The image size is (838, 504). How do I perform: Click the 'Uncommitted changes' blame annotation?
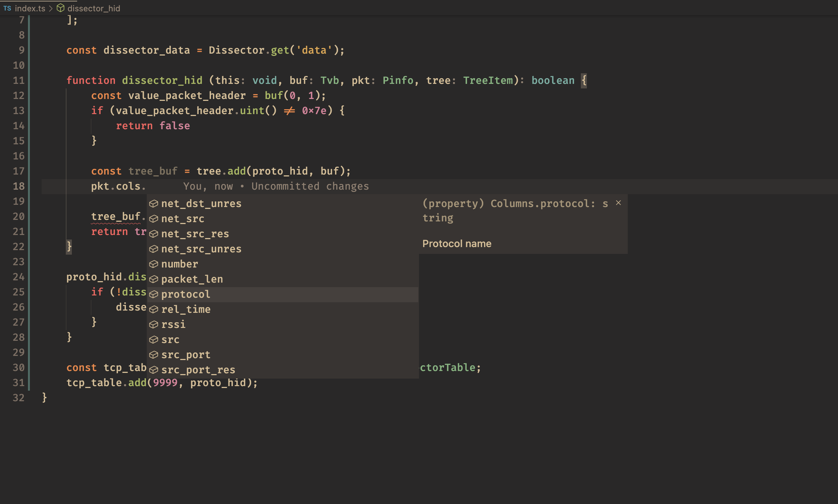coord(310,186)
